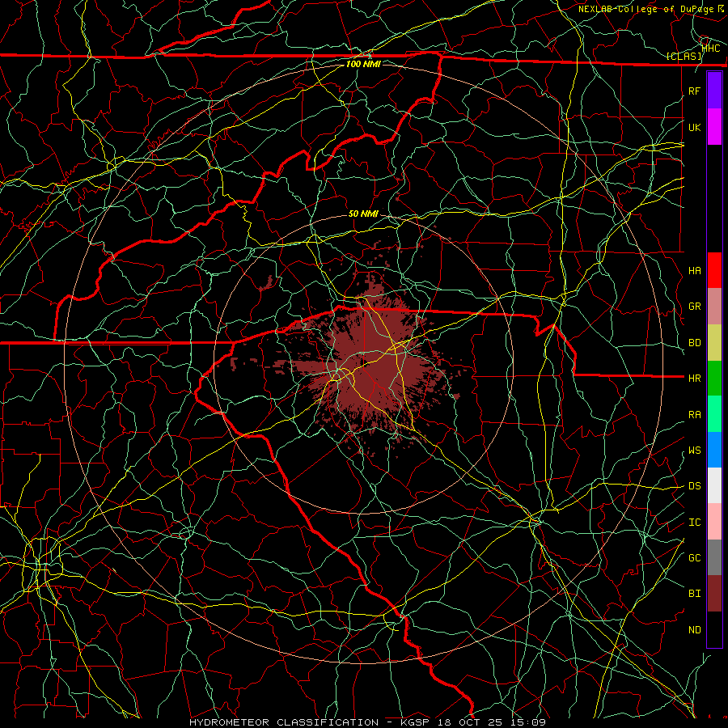Click the 'HR' legend label

tap(694, 379)
